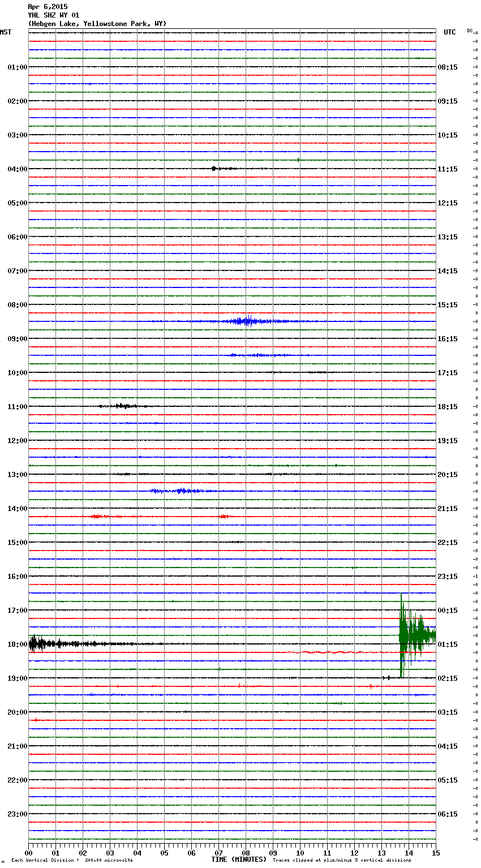
Task: Select the 18:00 MST hour label
Action: [x=18, y=644]
